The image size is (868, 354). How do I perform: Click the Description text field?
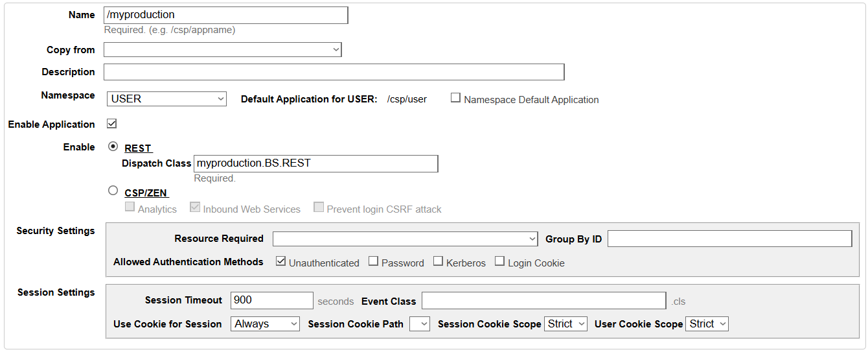pyautogui.click(x=334, y=72)
